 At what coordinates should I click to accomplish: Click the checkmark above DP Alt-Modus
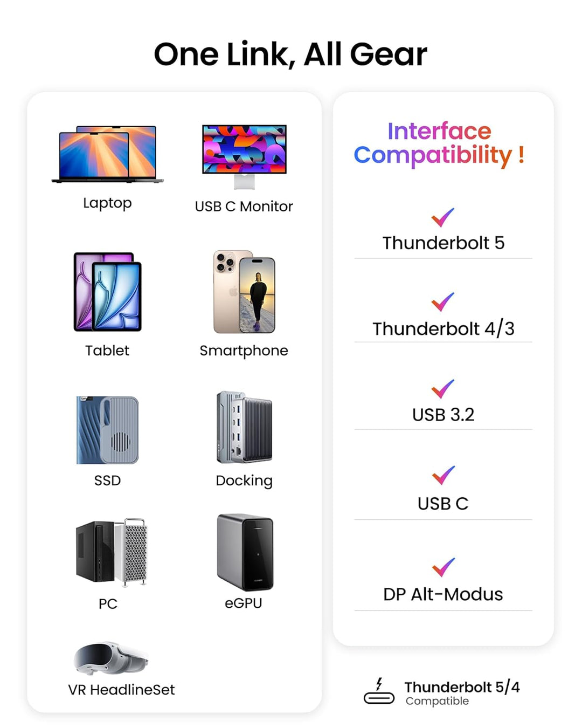tap(444, 567)
